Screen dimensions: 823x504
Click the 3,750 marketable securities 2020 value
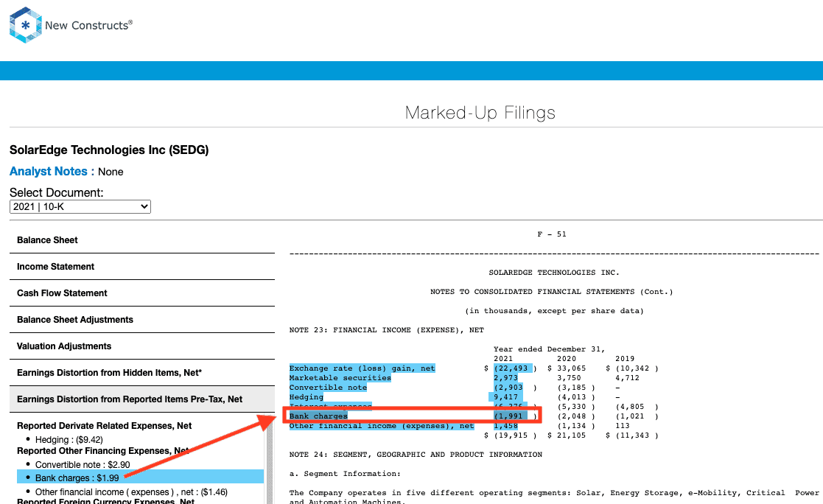pos(569,378)
